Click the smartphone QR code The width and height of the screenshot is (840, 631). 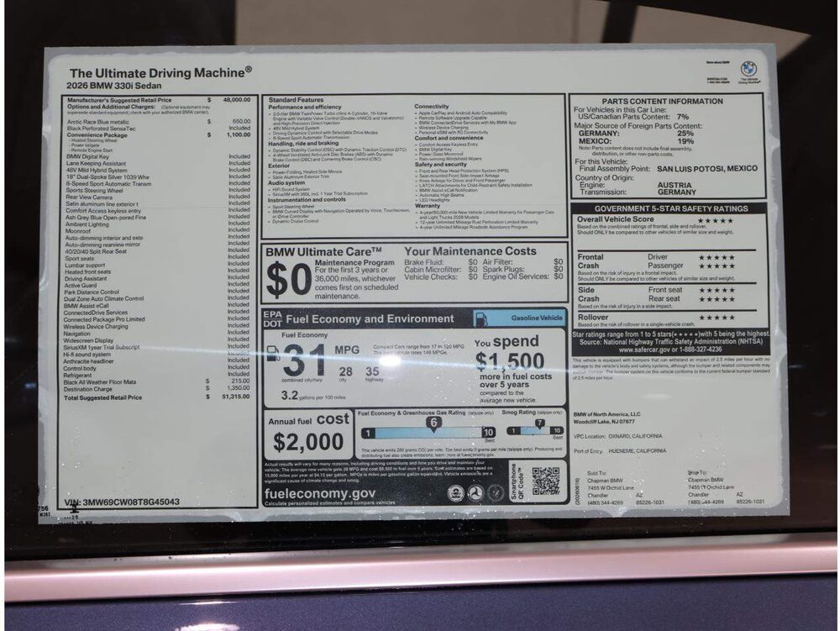pos(546,481)
